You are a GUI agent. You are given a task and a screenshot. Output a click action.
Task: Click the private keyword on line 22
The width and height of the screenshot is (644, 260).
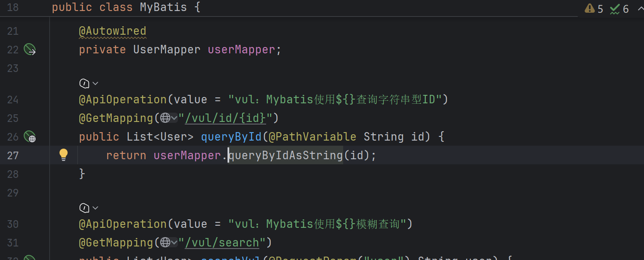click(x=102, y=50)
